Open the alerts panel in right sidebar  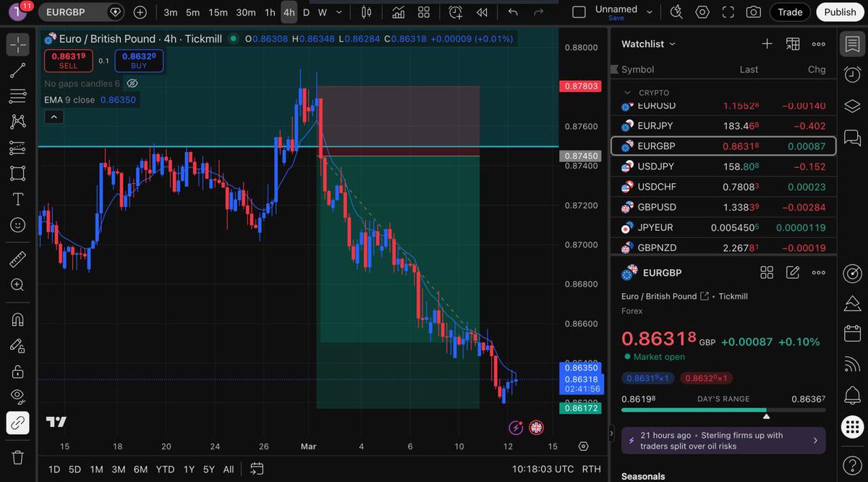click(x=852, y=75)
